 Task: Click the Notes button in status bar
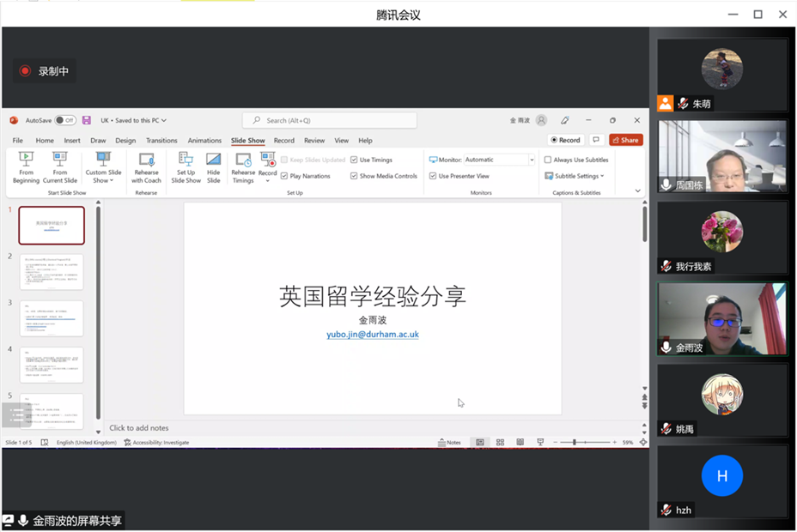point(449,443)
